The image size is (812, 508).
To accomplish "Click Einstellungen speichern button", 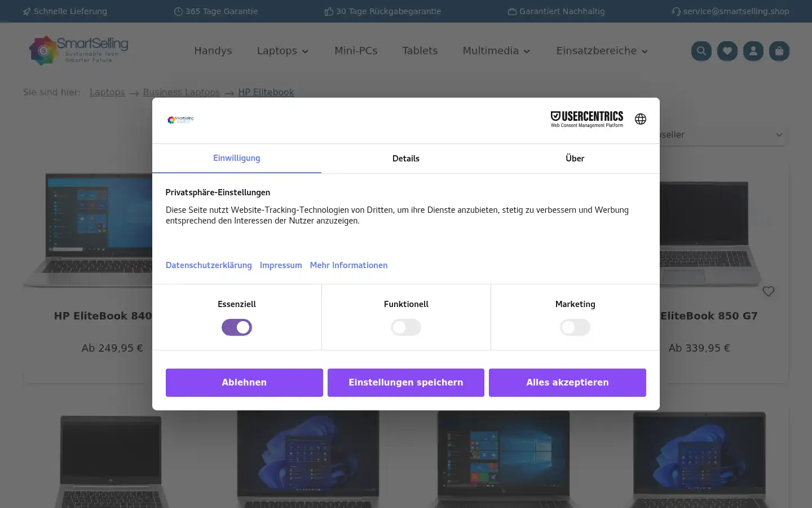I will pos(406,383).
